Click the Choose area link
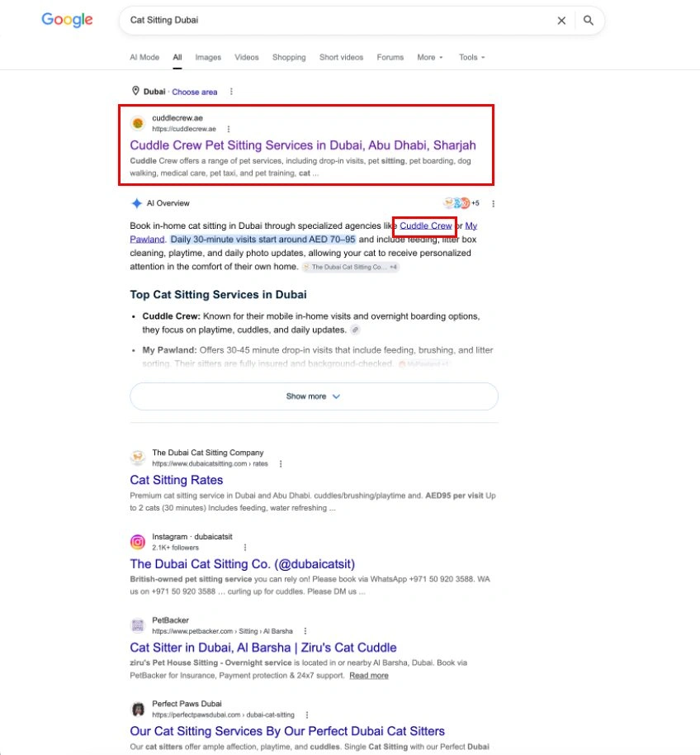 (x=194, y=92)
